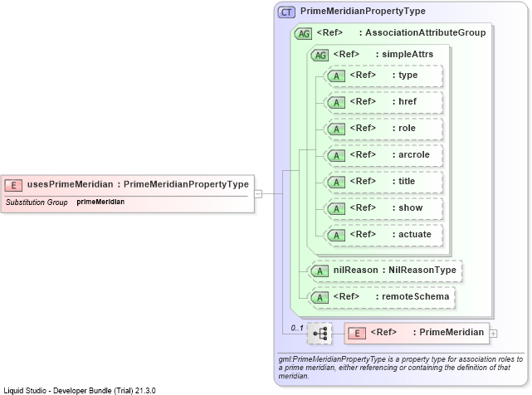Screen dimensions: 532x395
Task: Click the gml:PrimeMeridianPropertyType description text
Action: point(400,368)
